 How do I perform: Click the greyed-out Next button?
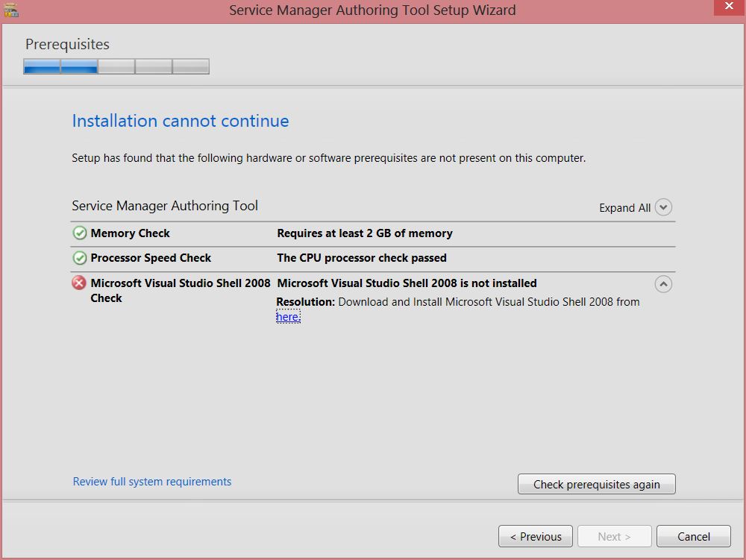tap(614, 537)
